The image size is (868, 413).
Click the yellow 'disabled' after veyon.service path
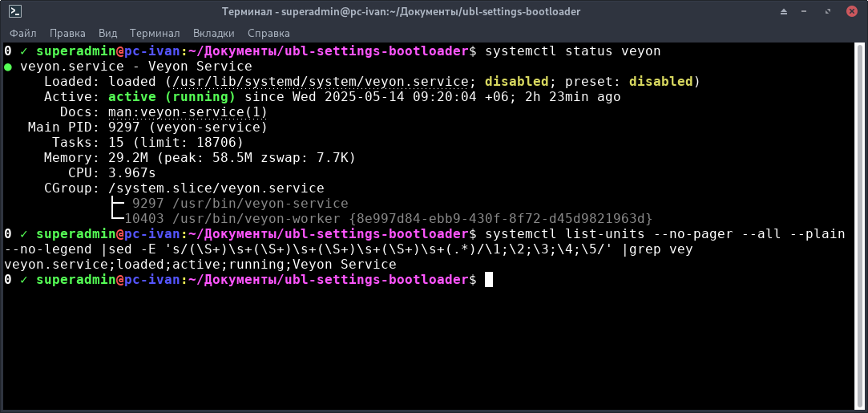click(516, 81)
